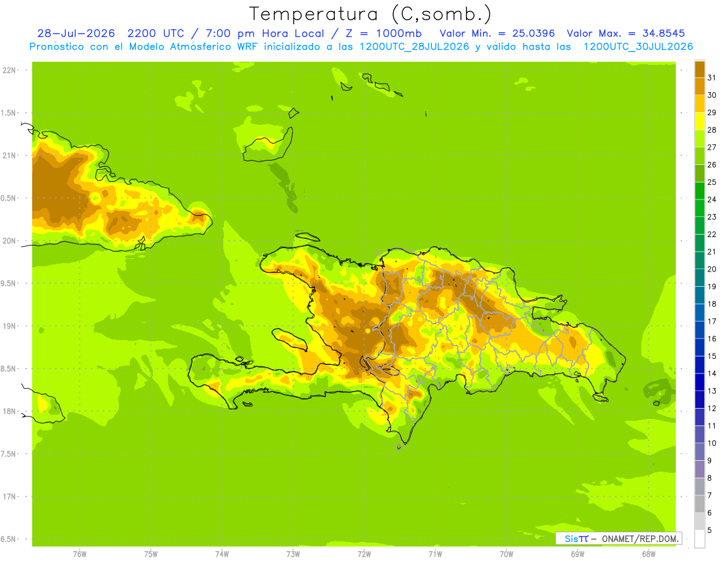Click the '17N' latitude label
This screenshot has width=728, height=562.
(9, 497)
